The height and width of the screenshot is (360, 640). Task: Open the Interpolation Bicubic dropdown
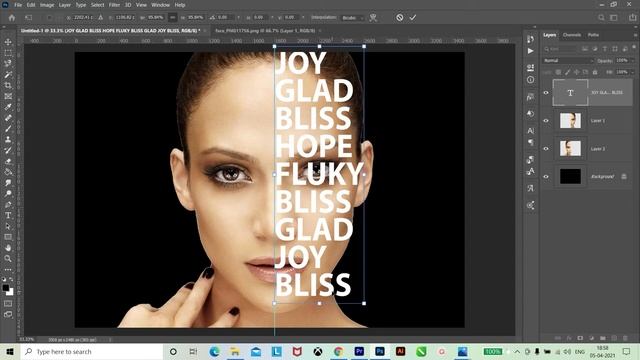353,18
